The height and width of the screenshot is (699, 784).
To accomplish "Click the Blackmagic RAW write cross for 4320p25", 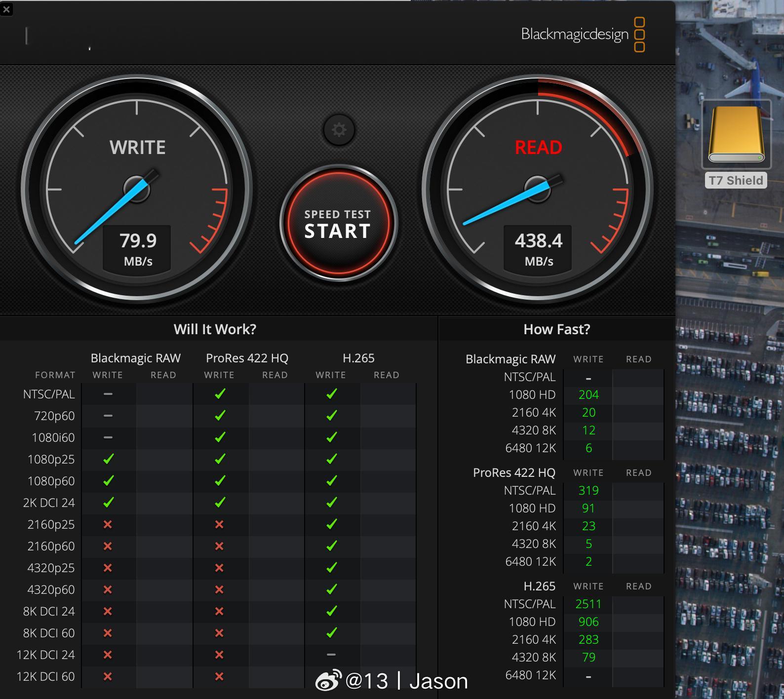I will pyautogui.click(x=108, y=568).
